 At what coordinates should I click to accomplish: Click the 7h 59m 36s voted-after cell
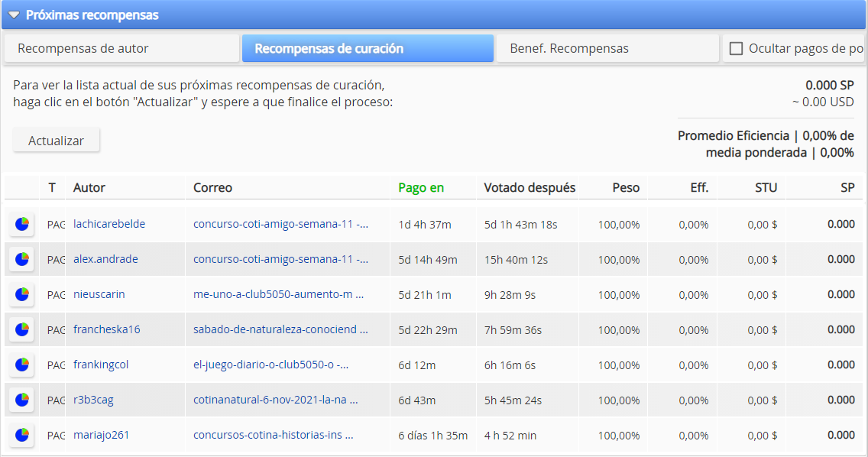click(x=513, y=330)
